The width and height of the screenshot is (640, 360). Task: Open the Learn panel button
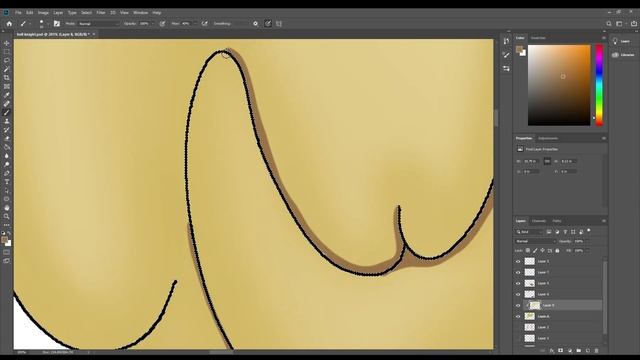click(x=621, y=41)
